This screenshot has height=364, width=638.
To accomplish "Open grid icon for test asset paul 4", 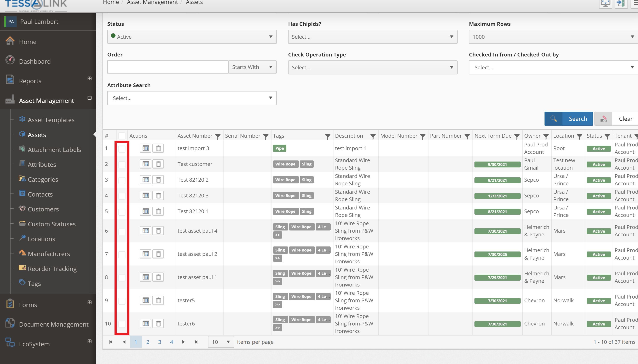I will click(146, 231).
